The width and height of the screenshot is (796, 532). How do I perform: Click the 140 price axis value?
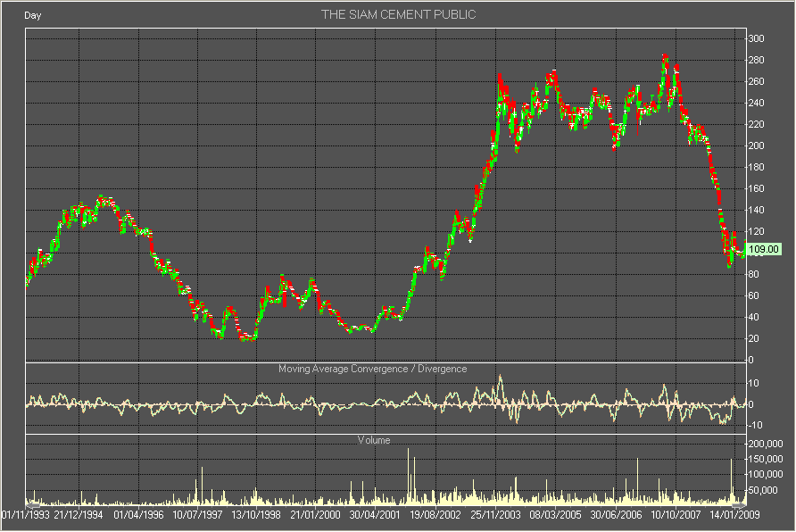pos(757,210)
